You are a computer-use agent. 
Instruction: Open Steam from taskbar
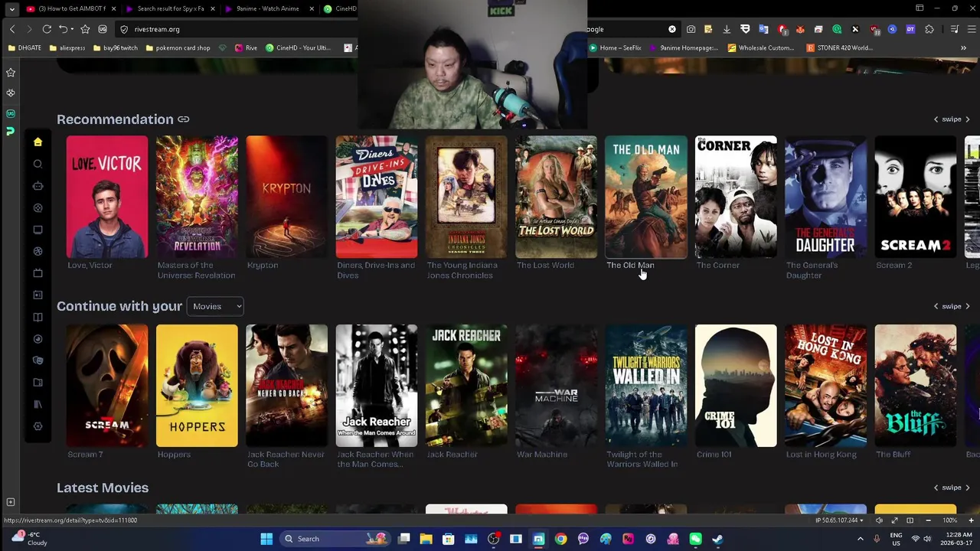coord(718,539)
